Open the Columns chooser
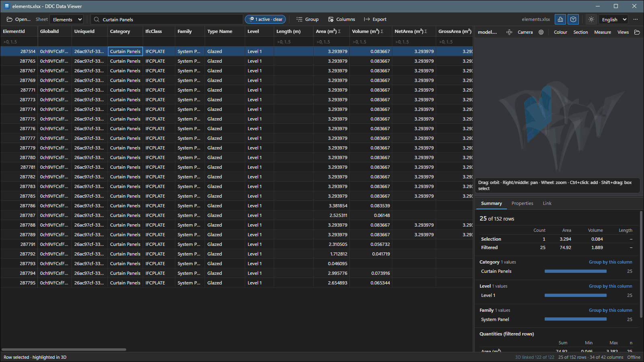Image resolution: width=644 pixels, height=362 pixels. coord(342,19)
